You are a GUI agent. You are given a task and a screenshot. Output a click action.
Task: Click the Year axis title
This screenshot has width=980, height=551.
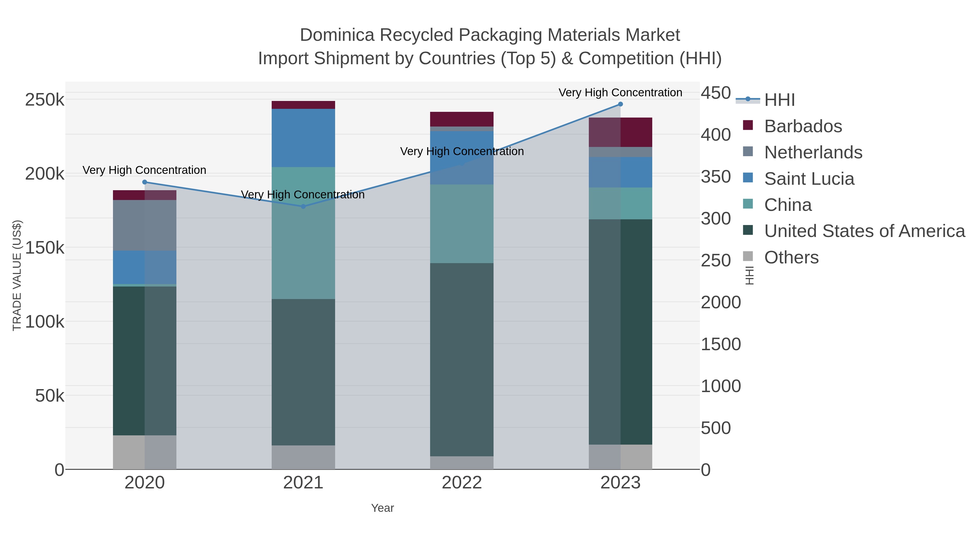382,508
